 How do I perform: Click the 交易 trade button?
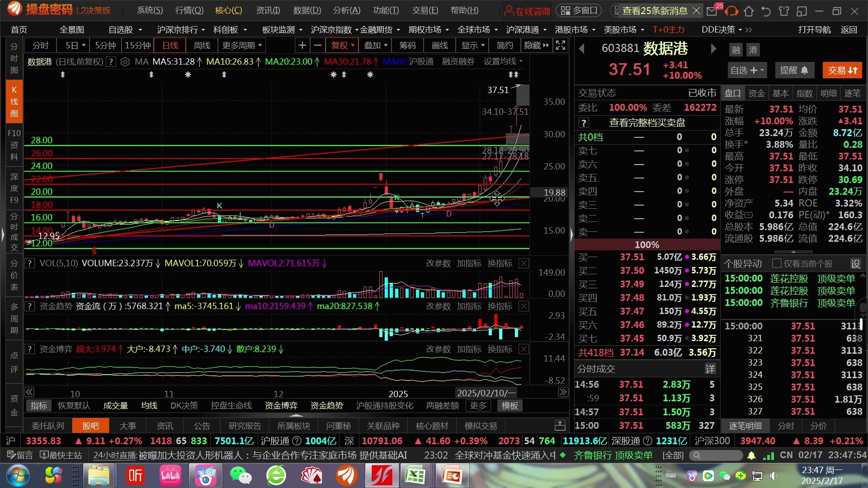pos(842,70)
